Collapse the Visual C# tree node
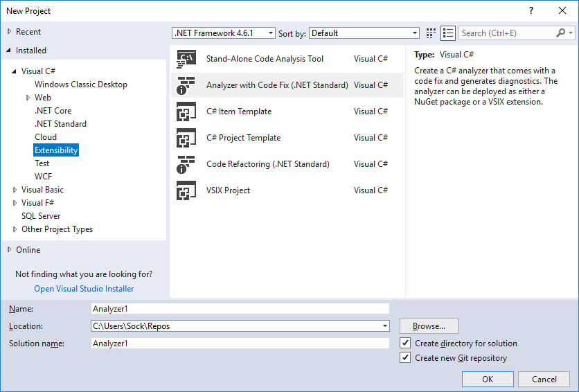579x392 pixels. [15, 71]
